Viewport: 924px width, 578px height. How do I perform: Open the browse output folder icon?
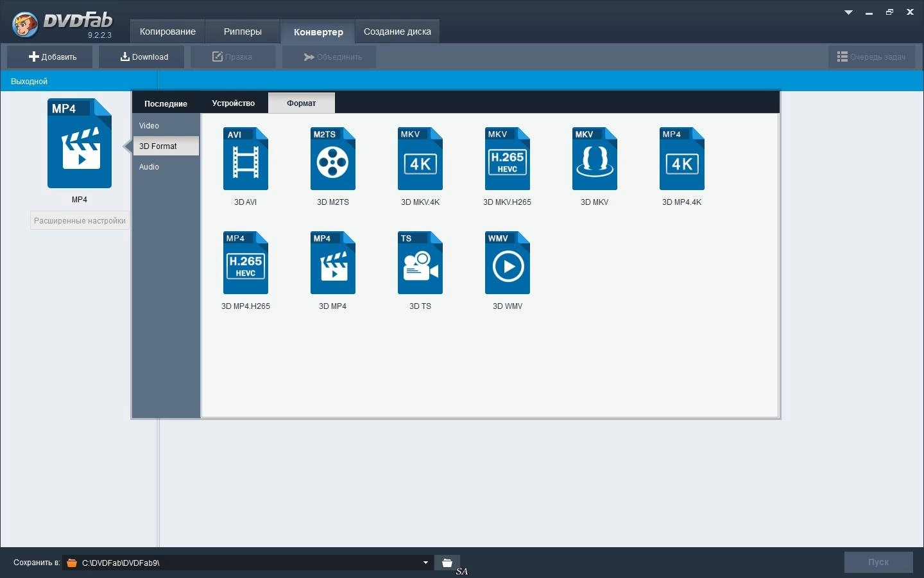447,563
